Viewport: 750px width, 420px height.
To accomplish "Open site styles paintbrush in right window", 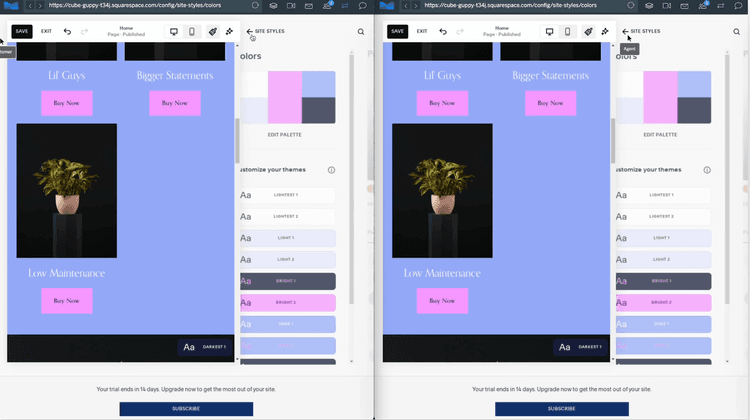I will pos(588,31).
